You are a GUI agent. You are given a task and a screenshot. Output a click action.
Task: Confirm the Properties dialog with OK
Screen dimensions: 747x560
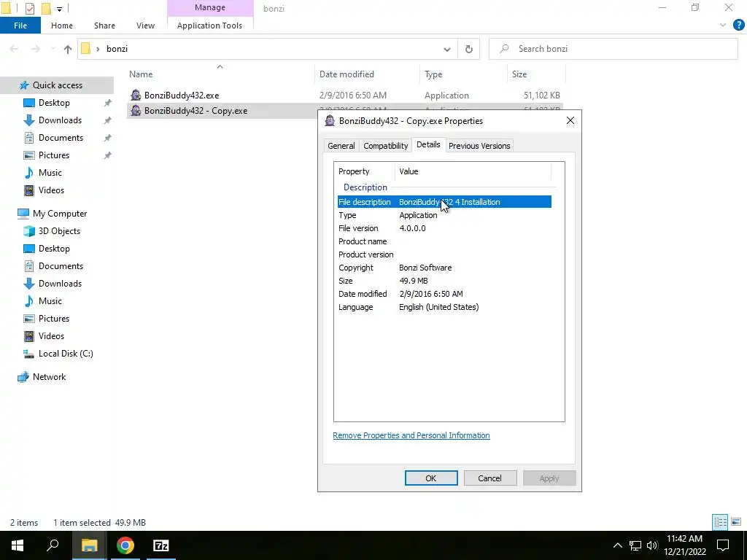[x=431, y=478]
